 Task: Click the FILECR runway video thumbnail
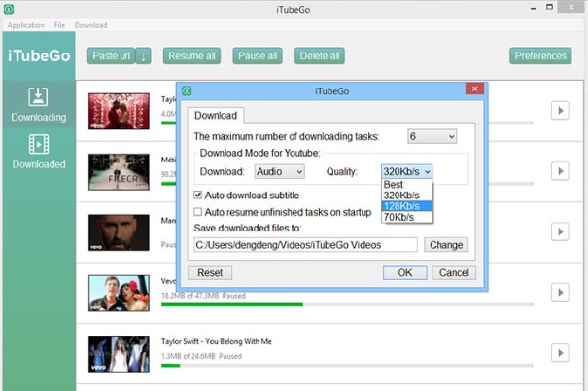click(119, 172)
